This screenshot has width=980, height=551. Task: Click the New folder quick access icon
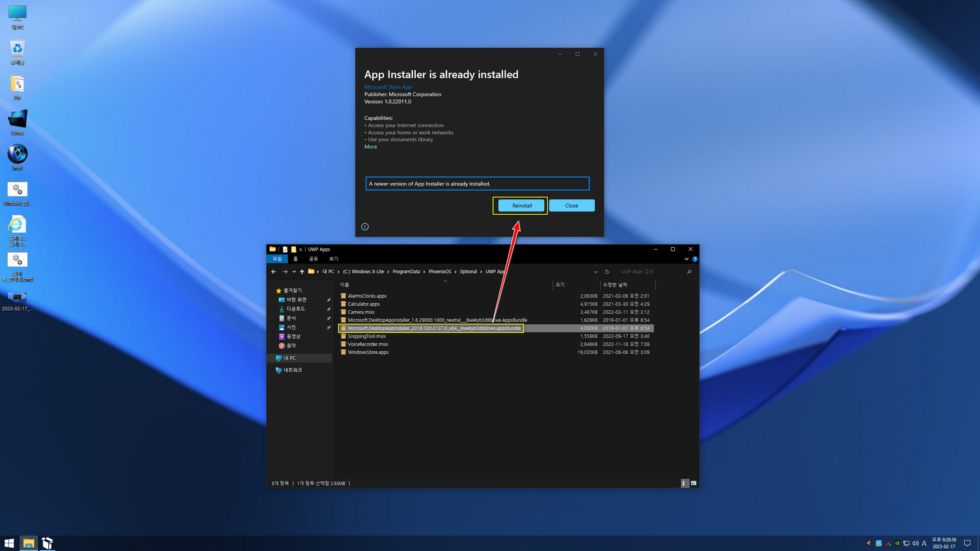[x=293, y=250]
